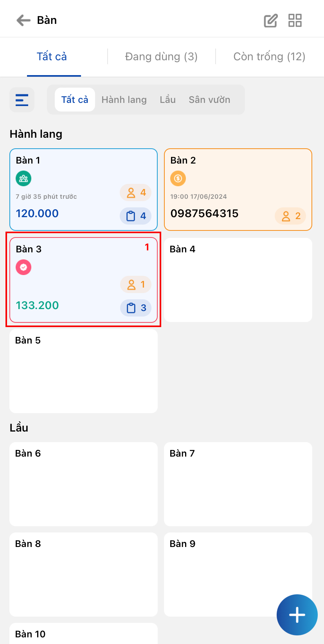The width and height of the screenshot is (324, 644).
Task: Open the edit tables pencil icon
Action: pyautogui.click(x=270, y=21)
